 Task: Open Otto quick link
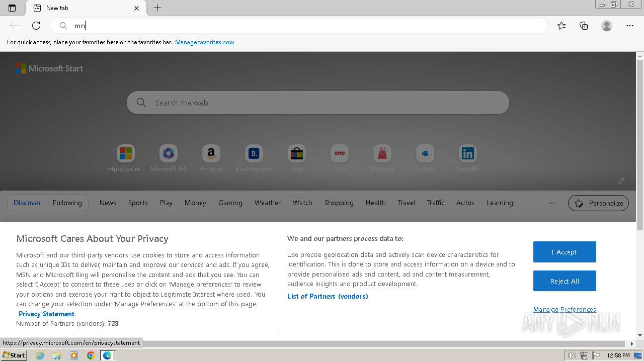coord(340,158)
